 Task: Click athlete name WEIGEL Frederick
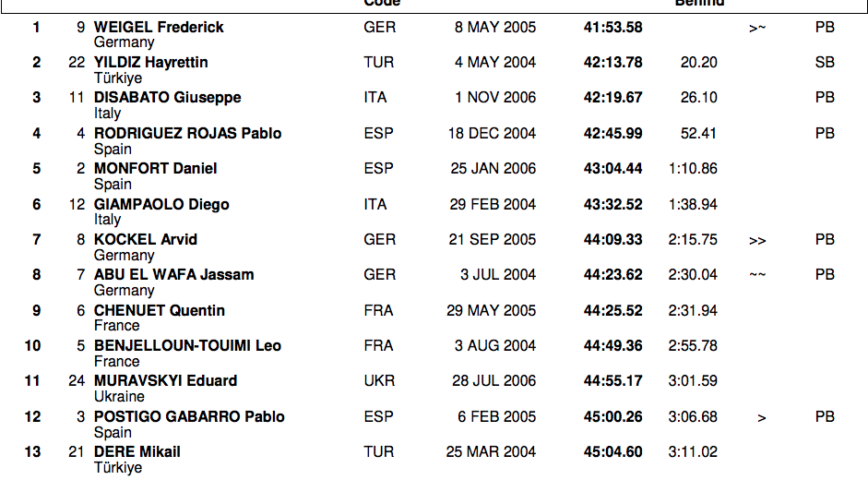pyautogui.click(x=159, y=28)
